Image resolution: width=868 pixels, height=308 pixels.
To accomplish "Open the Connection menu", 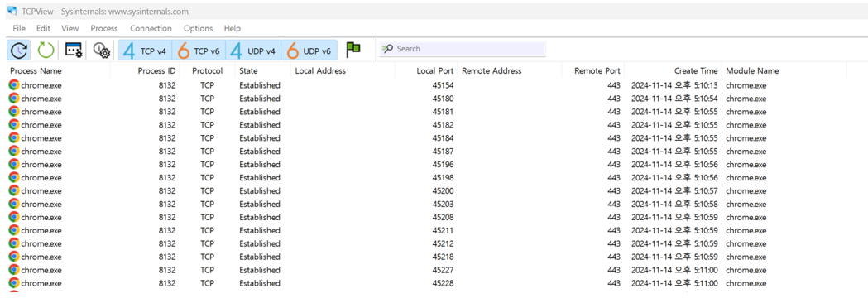I will pyautogui.click(x=151, y=28).
